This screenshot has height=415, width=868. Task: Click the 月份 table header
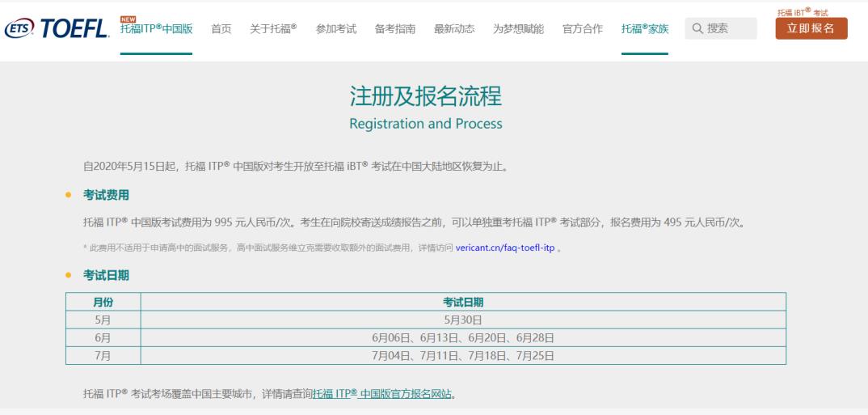(x=103, y=302)
